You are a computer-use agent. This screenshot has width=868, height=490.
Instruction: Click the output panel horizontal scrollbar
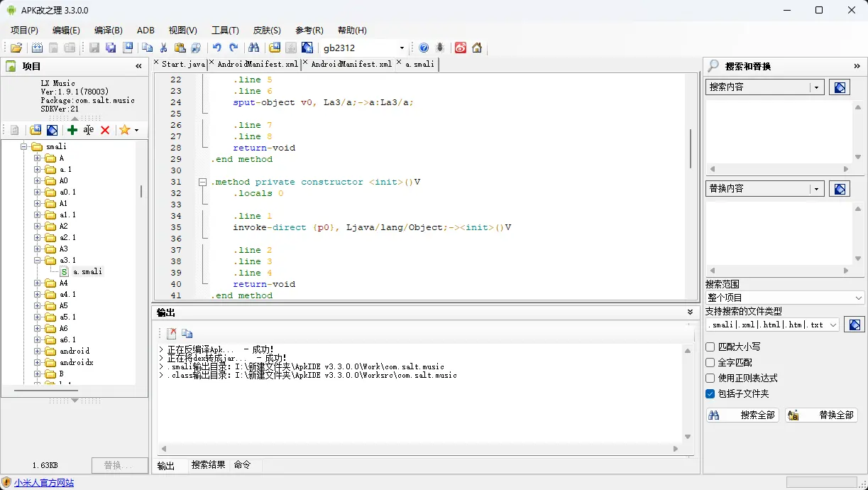pos(419,449)
